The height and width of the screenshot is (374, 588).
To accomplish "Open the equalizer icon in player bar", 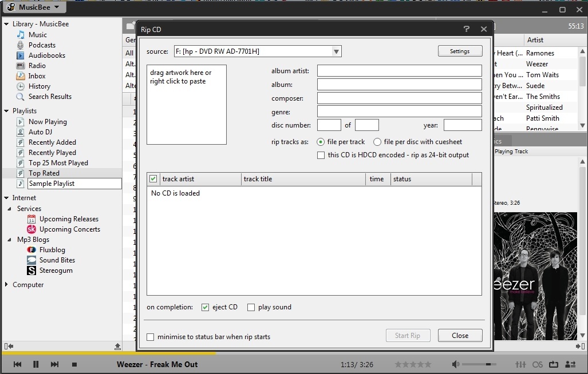I will pos(520,364).
